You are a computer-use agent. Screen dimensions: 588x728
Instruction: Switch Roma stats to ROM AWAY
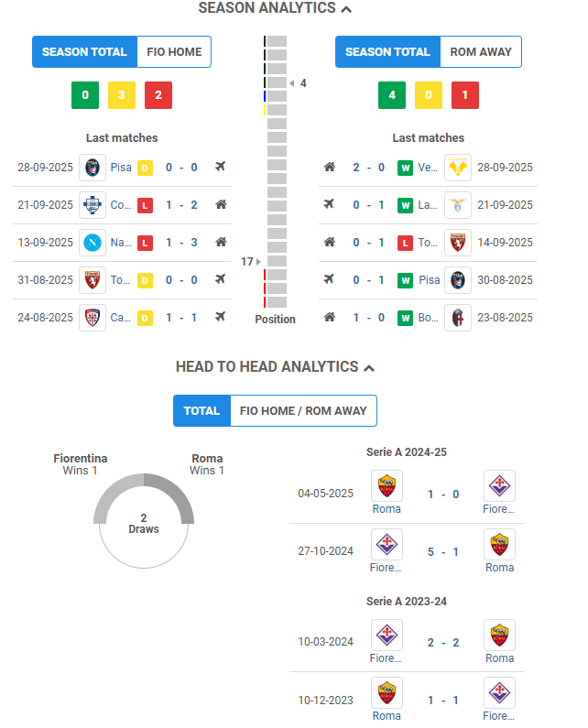(x=481, y=52)
